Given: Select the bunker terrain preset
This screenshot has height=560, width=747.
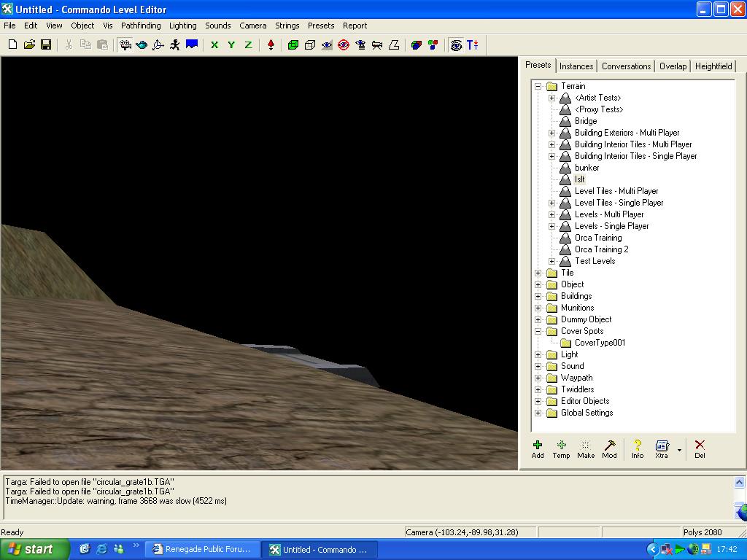Looking at the screenshot, I should [x=587, y=168].
